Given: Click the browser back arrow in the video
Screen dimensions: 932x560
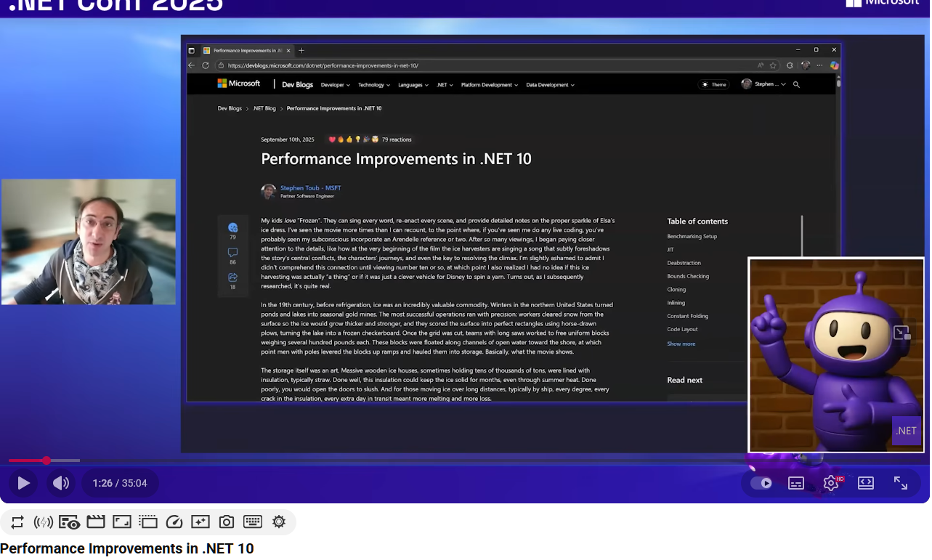Looking at the screenshot, I should click(192, 65).
